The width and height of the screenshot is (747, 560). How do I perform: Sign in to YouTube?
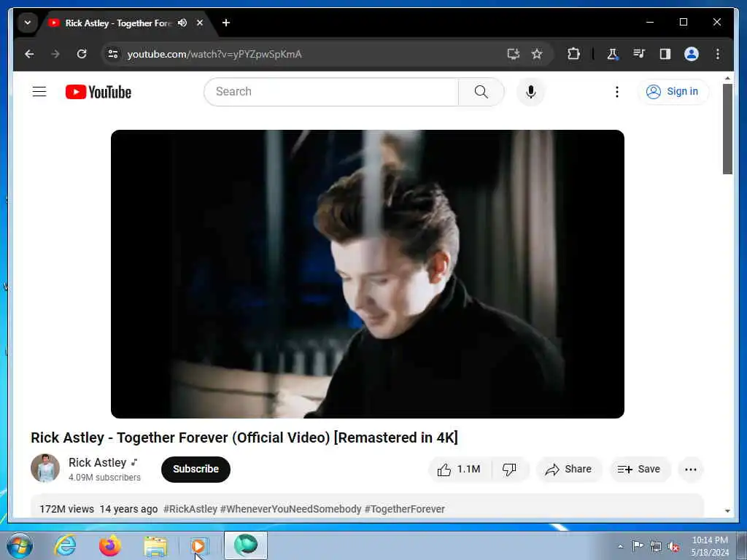pyautogui.click(x=673, y=91)
